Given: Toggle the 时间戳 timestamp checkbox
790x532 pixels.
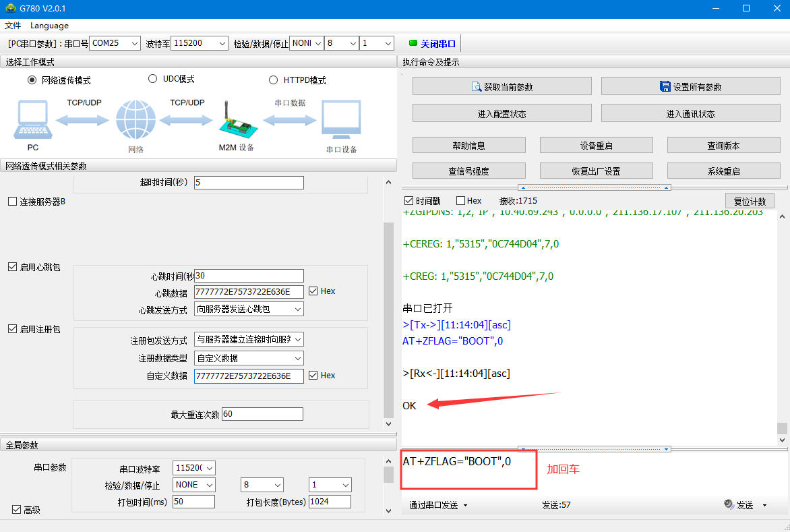Looking at the screenshot, I should point(408,200).
